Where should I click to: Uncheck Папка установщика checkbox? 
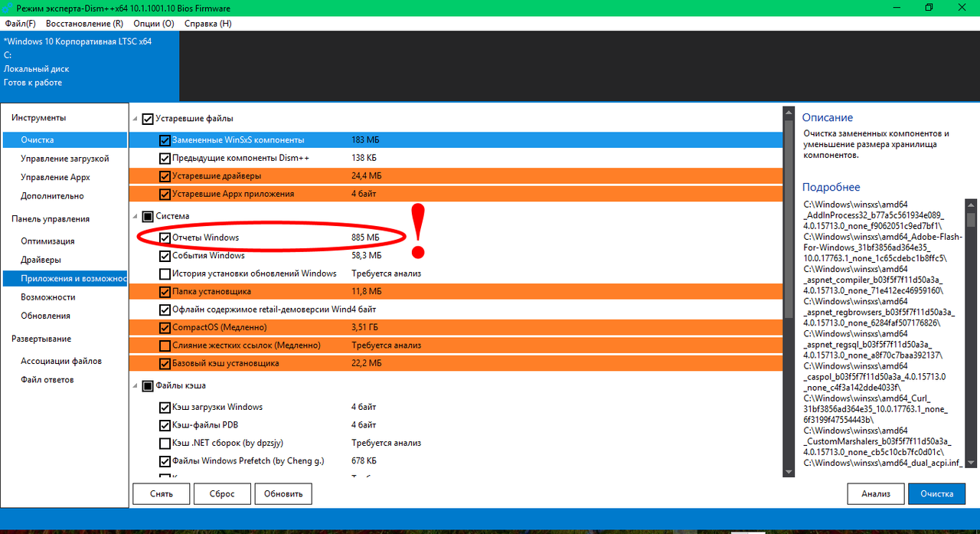165,292
